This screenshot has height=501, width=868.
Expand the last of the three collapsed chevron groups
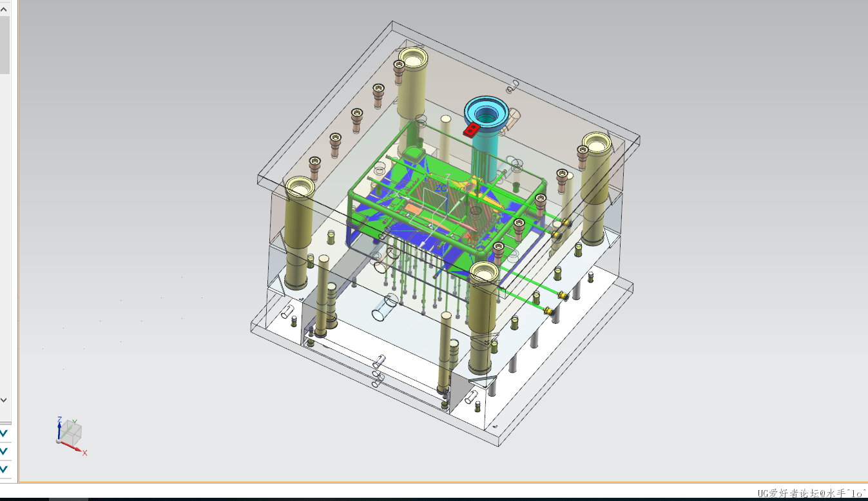4,469
